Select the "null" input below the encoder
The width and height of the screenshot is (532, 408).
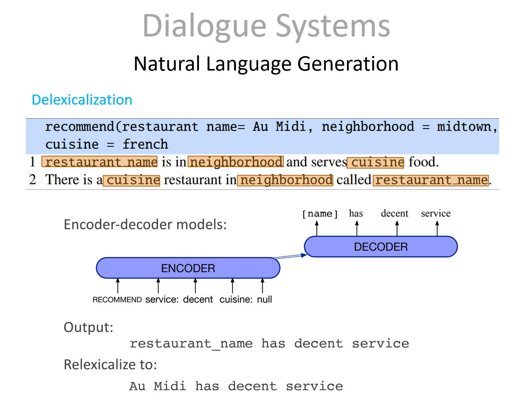click(265, 299)
